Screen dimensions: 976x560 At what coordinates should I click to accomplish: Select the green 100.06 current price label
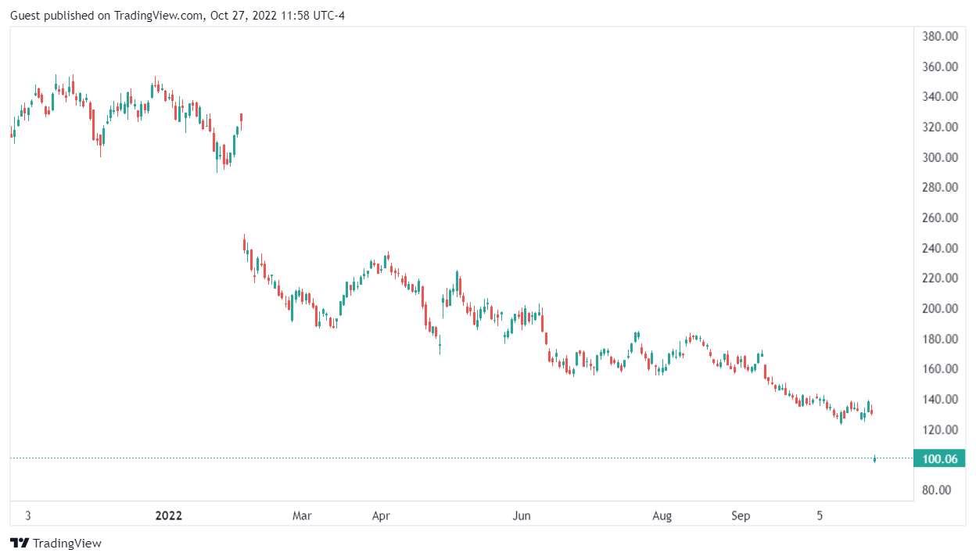(940, 459)
